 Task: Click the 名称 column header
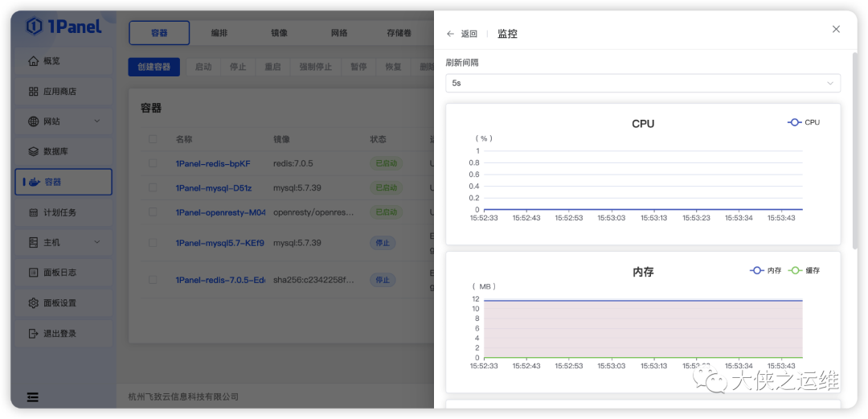(184, 139)
